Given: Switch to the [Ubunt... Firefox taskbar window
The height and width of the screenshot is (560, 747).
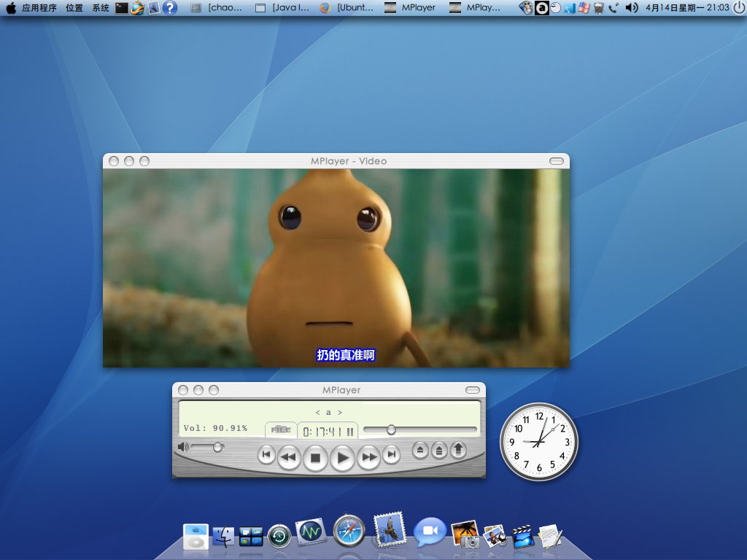Looking at the screenshot, I should pyautogui.click(x=347, y=7).
